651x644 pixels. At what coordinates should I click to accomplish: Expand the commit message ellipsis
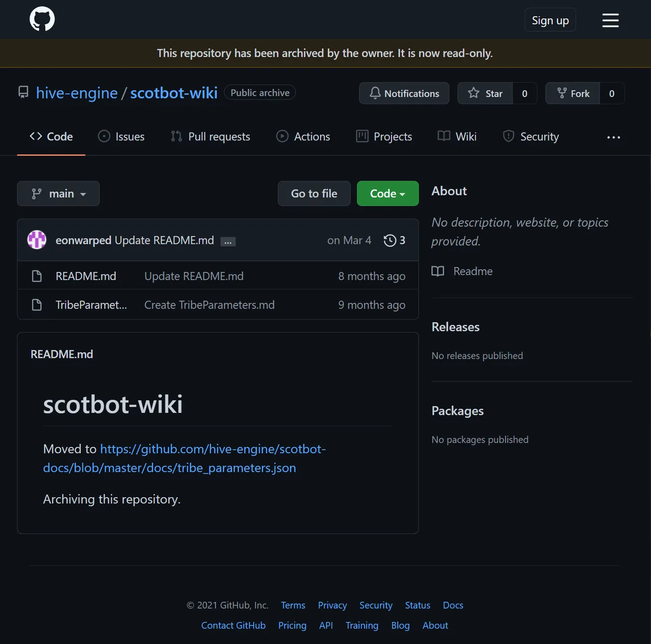pos(228,241)
